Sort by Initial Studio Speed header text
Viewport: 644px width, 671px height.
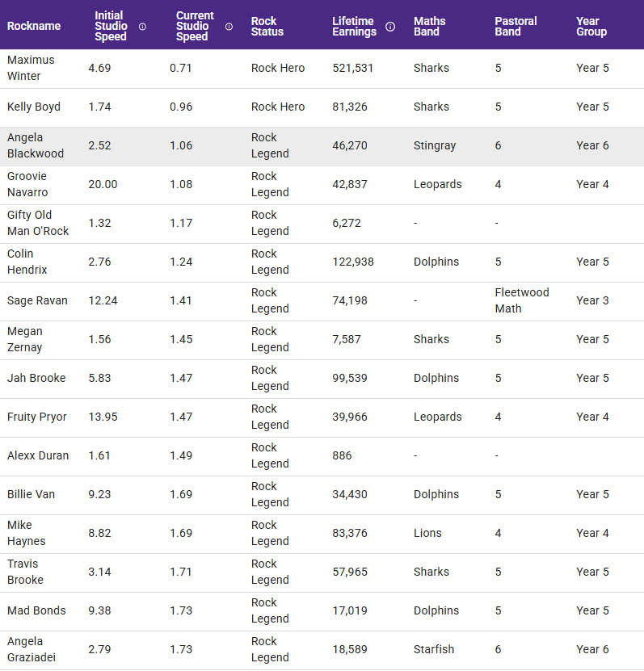(x=111, y=26)
